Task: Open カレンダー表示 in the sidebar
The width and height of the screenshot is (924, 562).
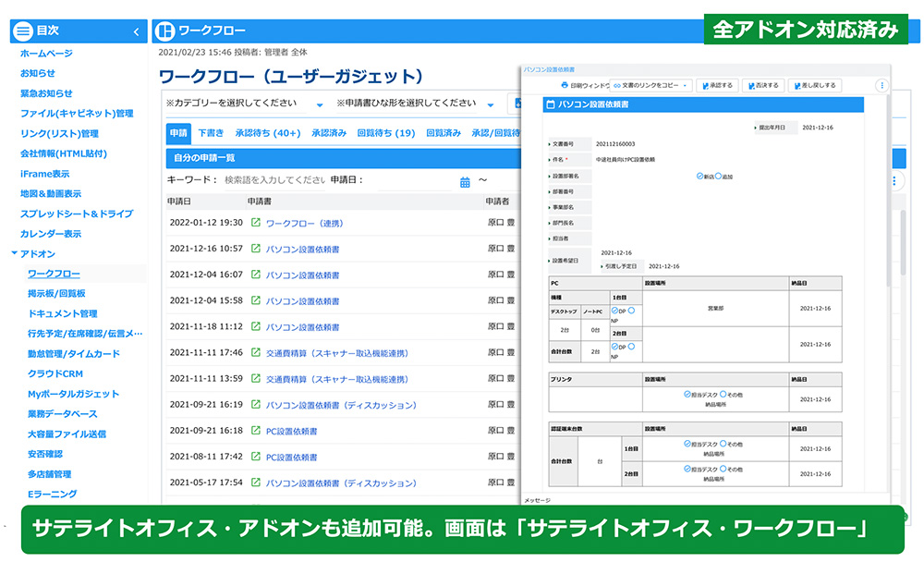Action: coord(51,234)
